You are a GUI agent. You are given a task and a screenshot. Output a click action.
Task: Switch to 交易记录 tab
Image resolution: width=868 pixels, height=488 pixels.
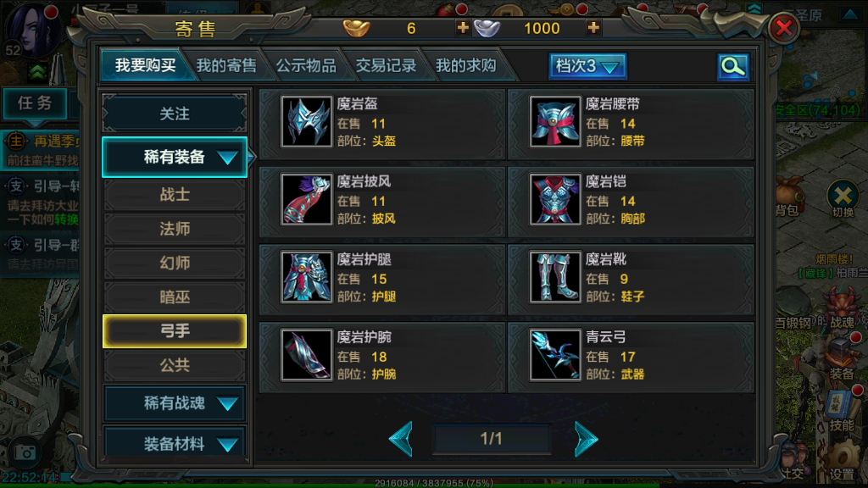click(x=386, y=66)
